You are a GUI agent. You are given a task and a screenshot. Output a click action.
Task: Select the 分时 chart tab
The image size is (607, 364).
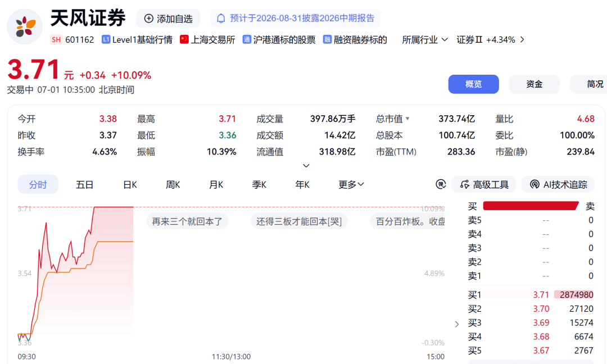tap(38, 184)
